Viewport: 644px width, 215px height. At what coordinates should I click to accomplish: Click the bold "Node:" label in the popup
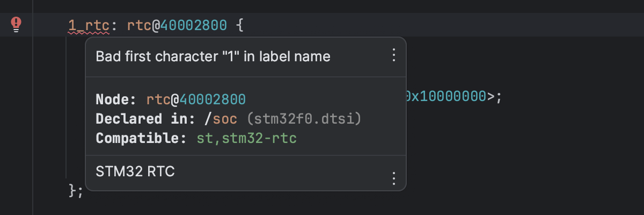coord(118,99)
